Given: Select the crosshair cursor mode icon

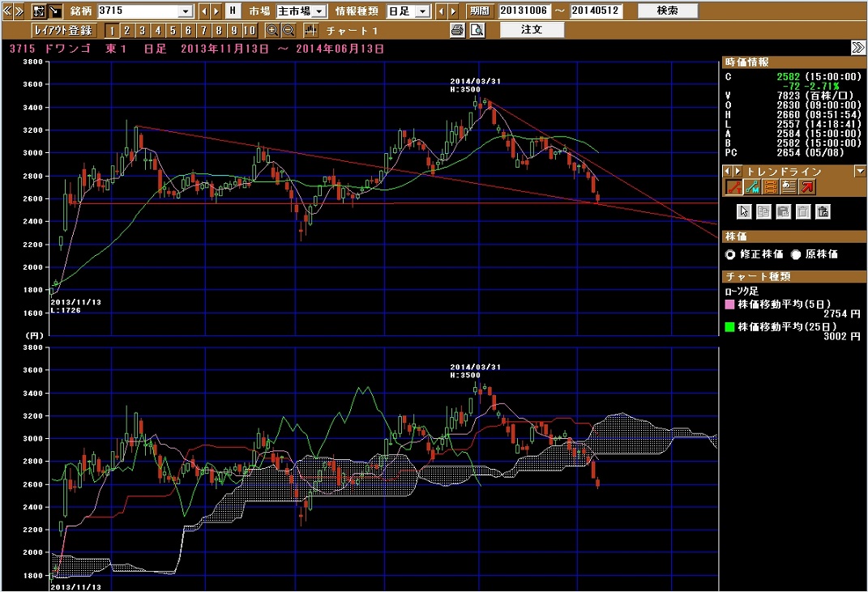Looking at the screenshot, I should click(39, 11).
